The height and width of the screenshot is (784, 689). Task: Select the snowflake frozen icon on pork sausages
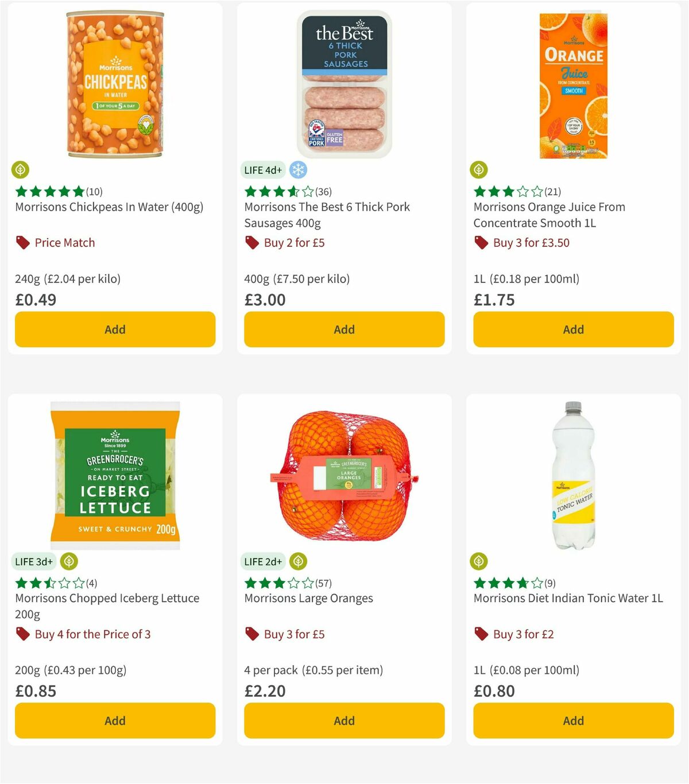click(297, 170)
